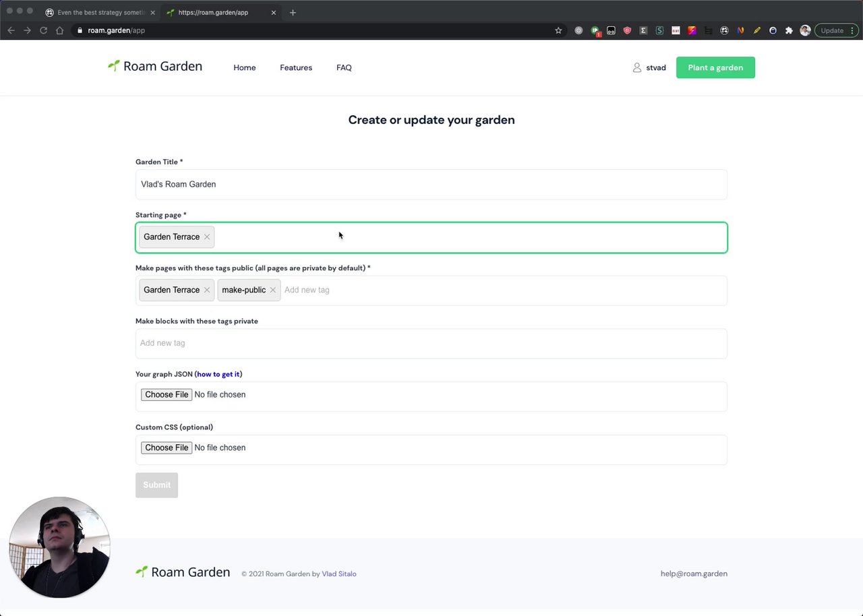
Task: Open the Chrome extensions puzzle icon
Action: pyautogui.click(x=789, y=30)
